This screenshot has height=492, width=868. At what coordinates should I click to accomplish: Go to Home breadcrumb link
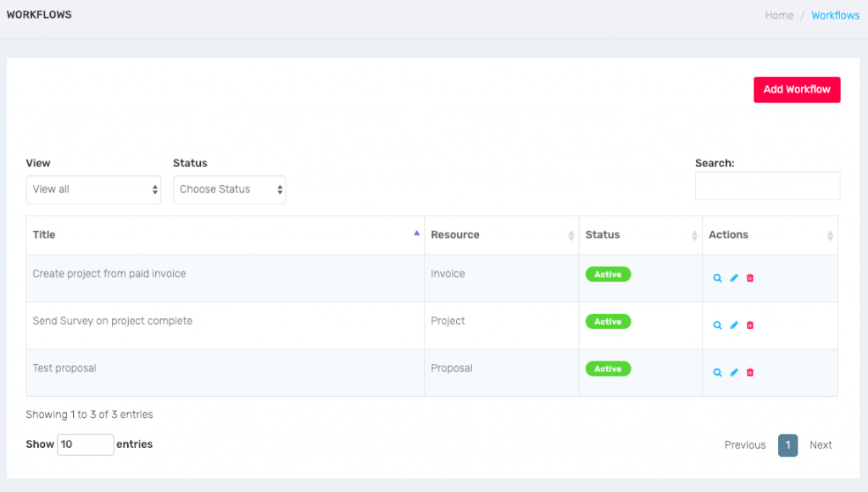779,15
